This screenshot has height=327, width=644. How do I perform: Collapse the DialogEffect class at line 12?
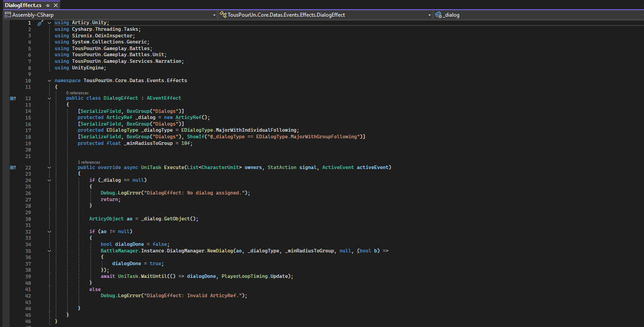49,98
